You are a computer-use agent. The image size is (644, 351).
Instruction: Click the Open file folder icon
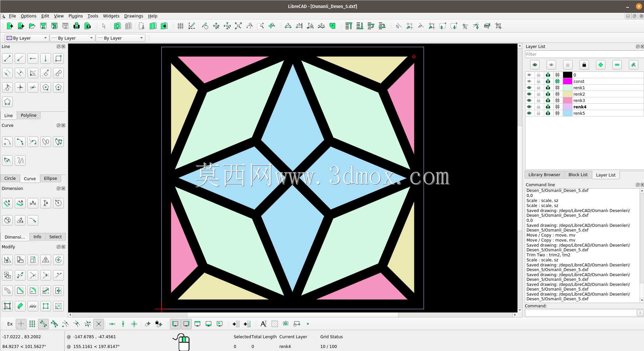click(32, 26)
